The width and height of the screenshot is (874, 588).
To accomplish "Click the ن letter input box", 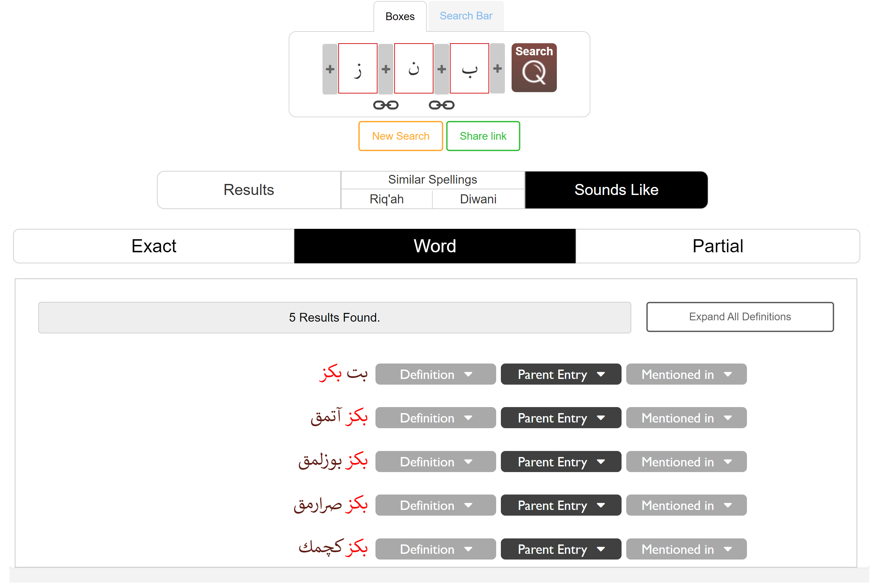I will (414, 69).
